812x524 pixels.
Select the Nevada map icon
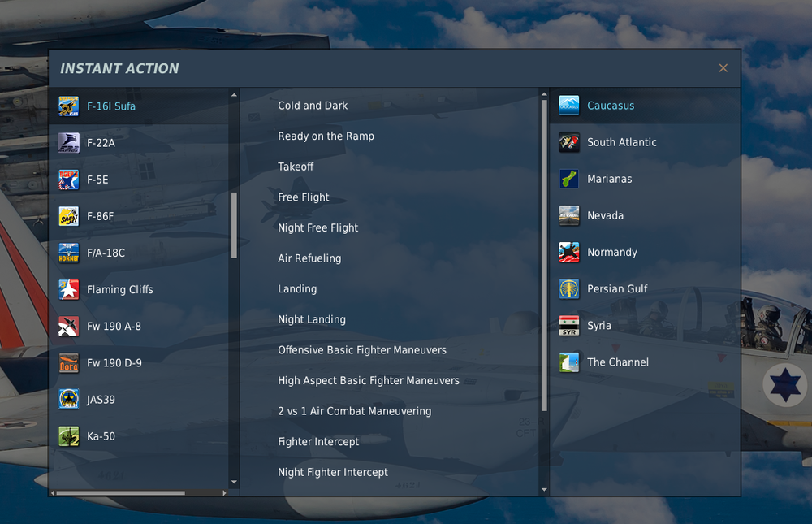click(x=568, y=215)
